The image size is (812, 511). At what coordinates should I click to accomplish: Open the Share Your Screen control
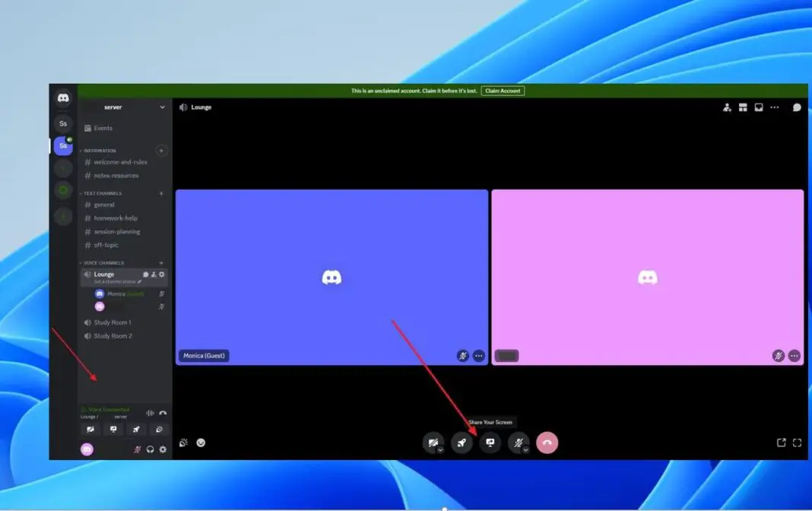(490, 443)
